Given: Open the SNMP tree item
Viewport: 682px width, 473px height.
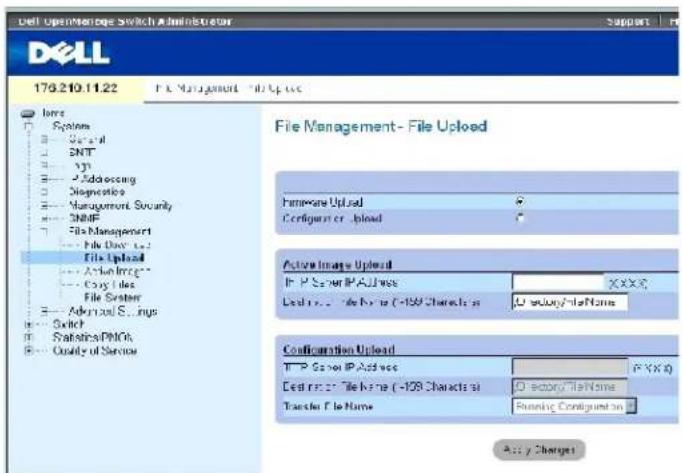Looking at the screenshot, I should pos(84,218).
